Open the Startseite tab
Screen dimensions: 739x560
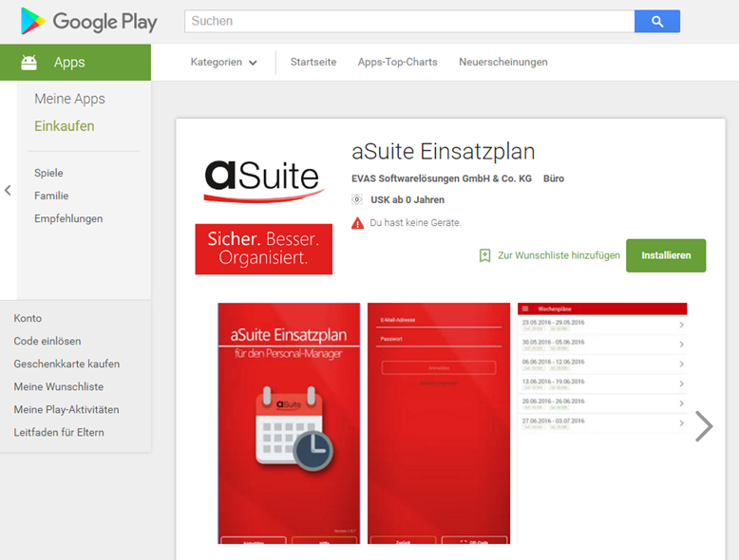313,63
